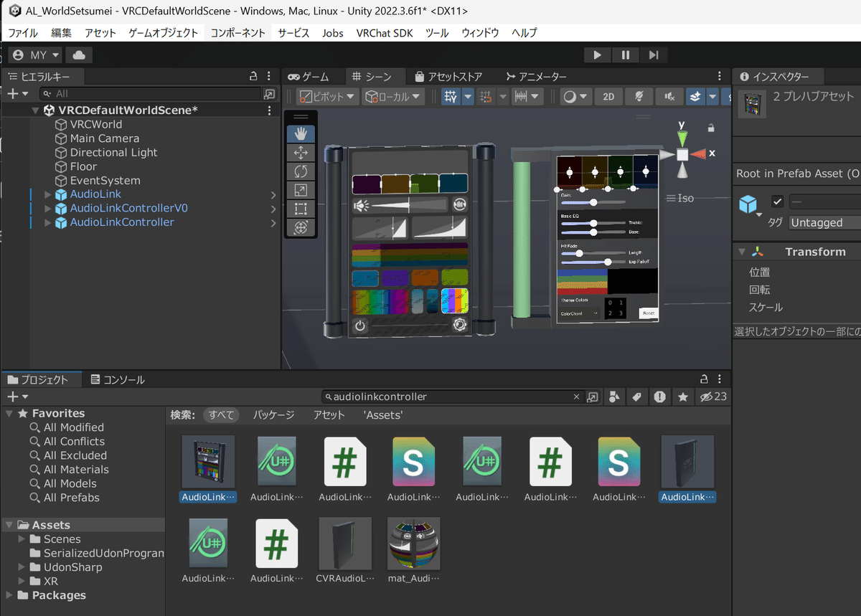Set search scope to 'Assets'
The width and height of the screenshot is (861, 616).
[x=383, y=415]
